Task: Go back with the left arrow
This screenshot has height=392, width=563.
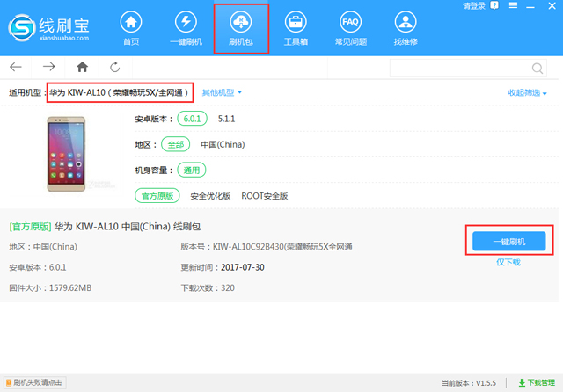Action: point(16,67)
